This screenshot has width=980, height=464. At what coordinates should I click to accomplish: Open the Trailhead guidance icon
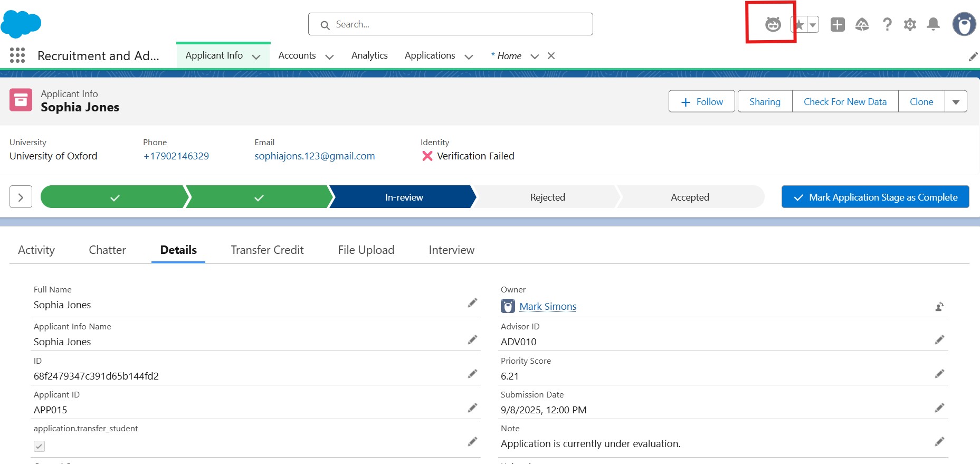click(862, 24)
